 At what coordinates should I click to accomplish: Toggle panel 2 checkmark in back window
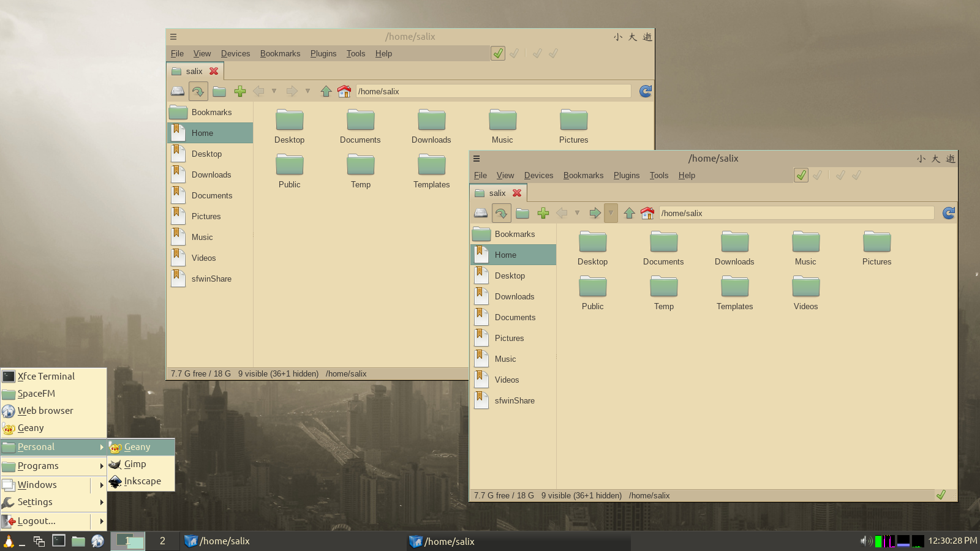tap(514, 53)
